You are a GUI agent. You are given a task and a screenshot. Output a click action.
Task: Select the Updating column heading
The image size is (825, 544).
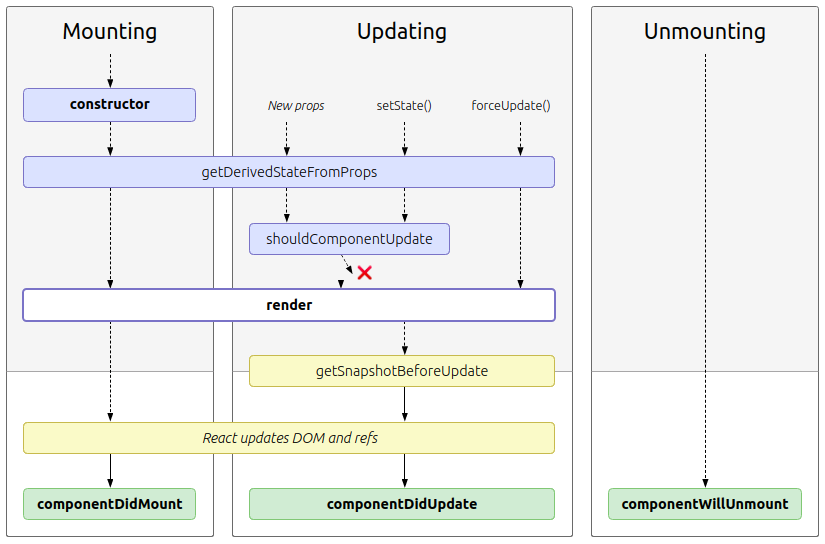[402, 32]
